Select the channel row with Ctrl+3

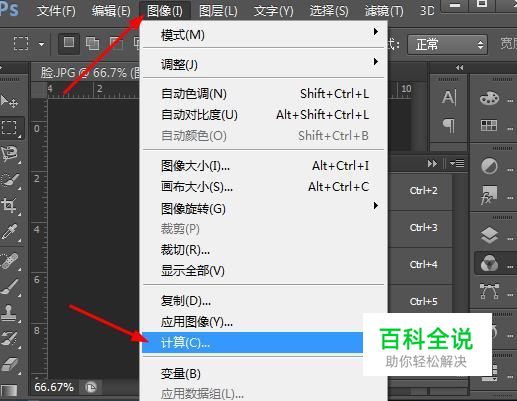pyautogui.click(x=420, y=228)
